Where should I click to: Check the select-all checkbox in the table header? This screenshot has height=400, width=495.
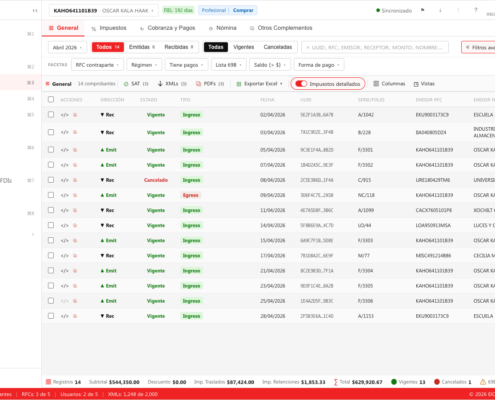(51, 99)
